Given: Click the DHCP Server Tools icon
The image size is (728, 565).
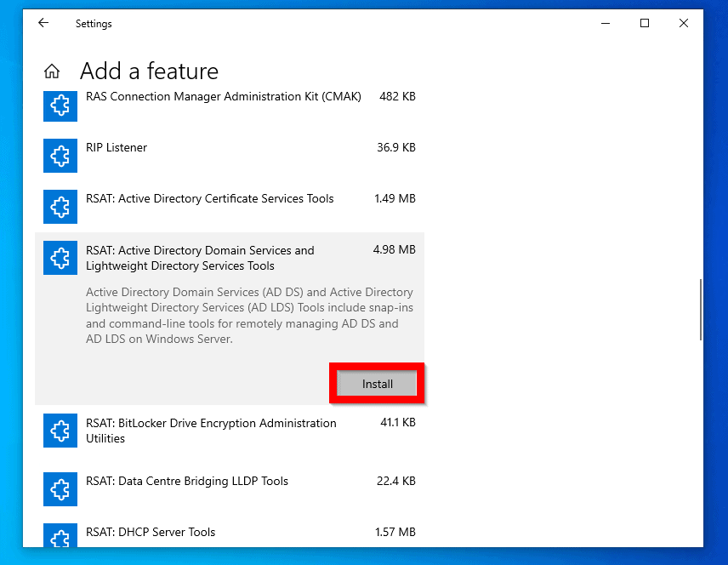Looking at the screenshot, I should 60,536.
